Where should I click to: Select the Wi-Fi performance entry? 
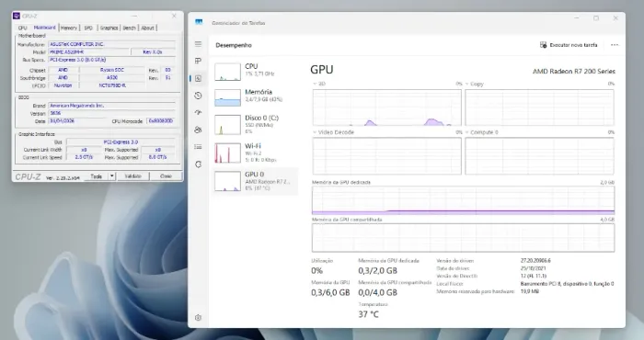click(255, 153)
